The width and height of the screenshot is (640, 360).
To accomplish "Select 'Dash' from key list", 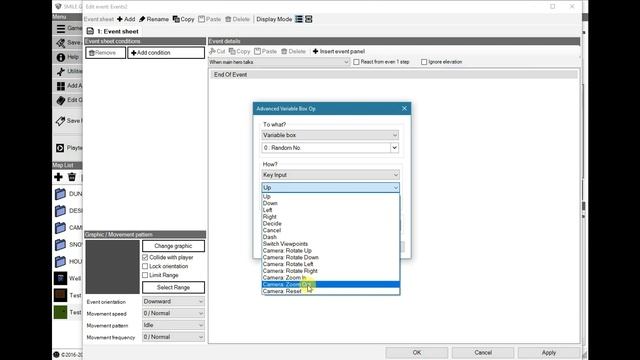I will click(x=331, y=237).
